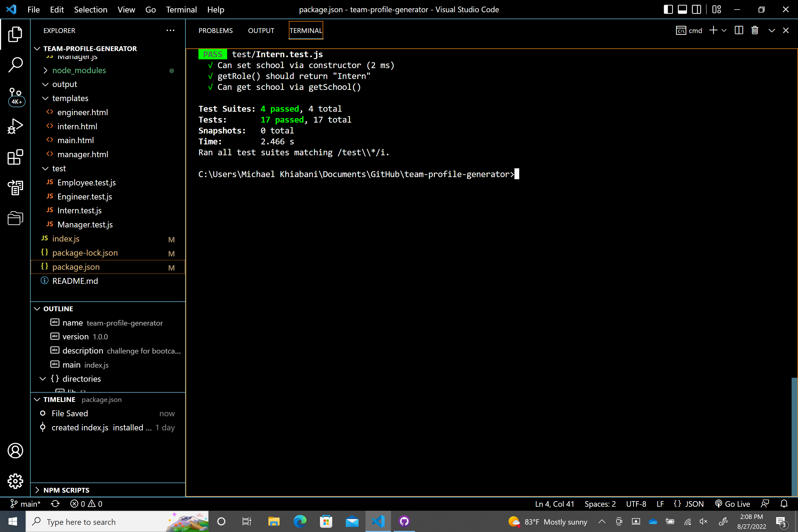Open the Terminal menu

coord(181,10)
